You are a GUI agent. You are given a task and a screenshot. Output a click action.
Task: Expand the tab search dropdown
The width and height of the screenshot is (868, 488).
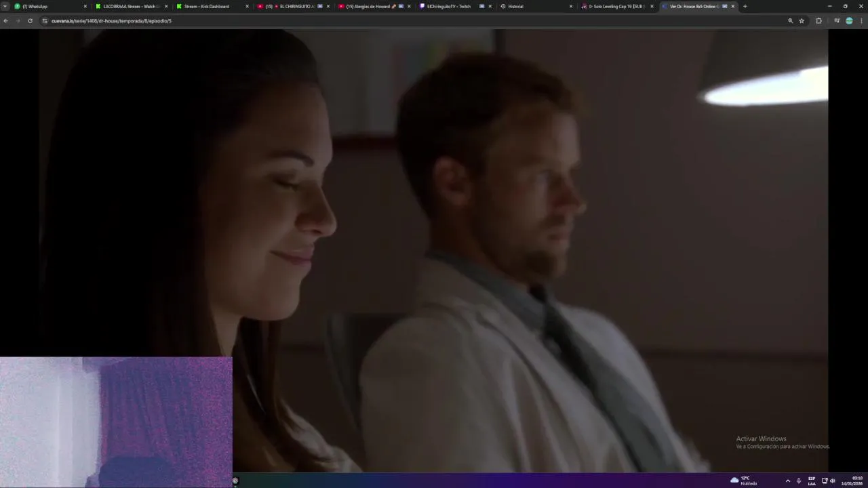click(5, 6)
